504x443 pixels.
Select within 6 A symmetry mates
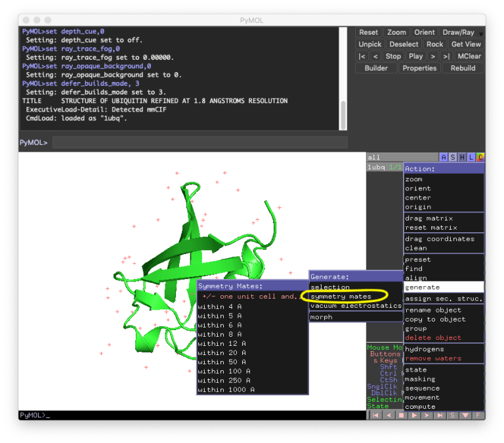pos(252,326)
